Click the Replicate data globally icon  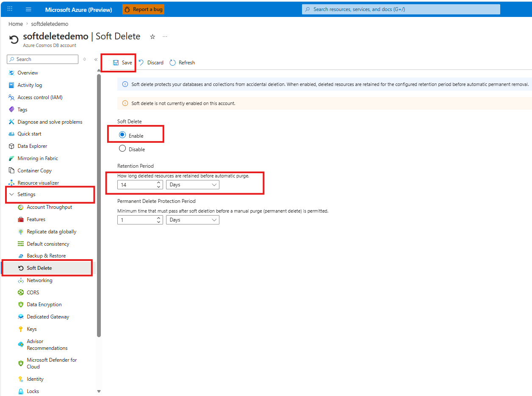(x=21, y=232)
